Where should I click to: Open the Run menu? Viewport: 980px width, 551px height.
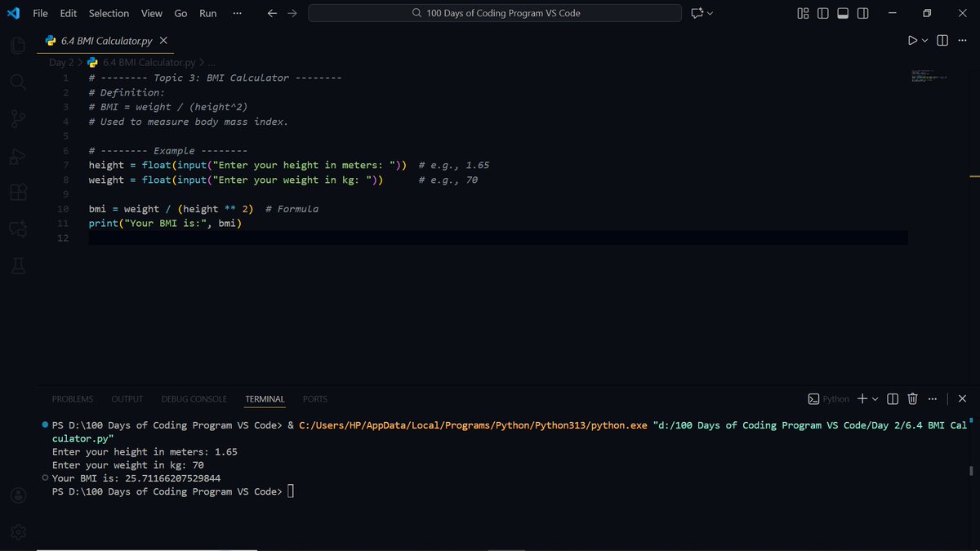click(207, 13)
